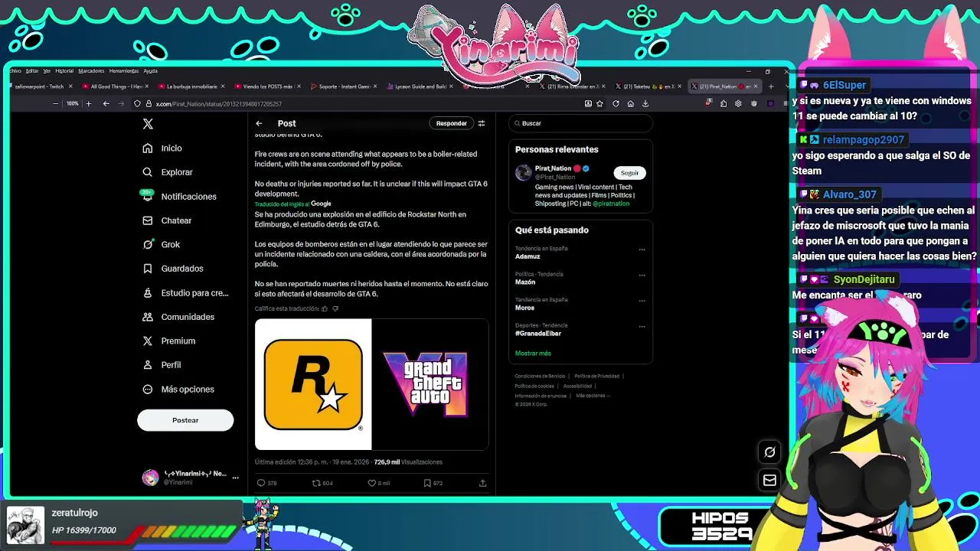Open Más opciones menu
Screen dimensions: 980x551
[178, 390]
